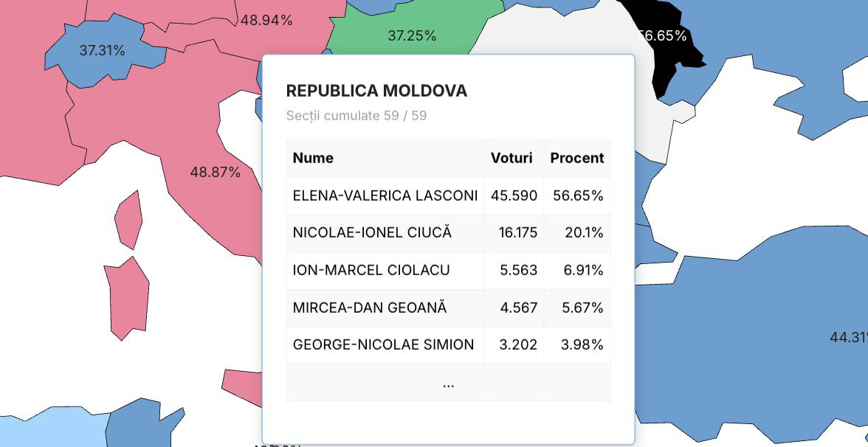Click the Nume column header
Screen dimensions: 868x447
click(x=313, y=158)
